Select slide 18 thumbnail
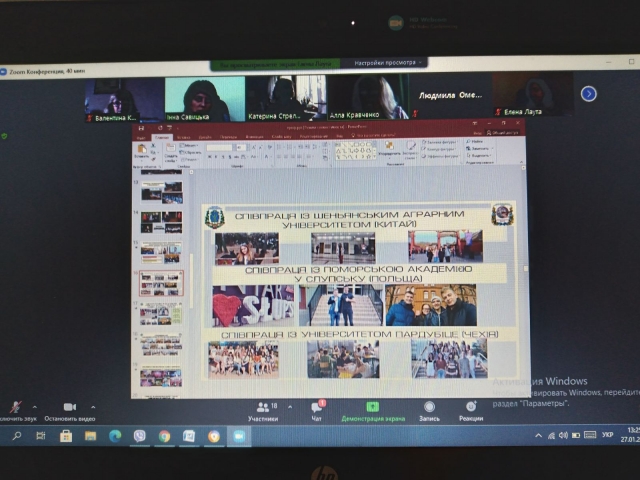Viewport: 640px width, 480px height. coord(161,345)
